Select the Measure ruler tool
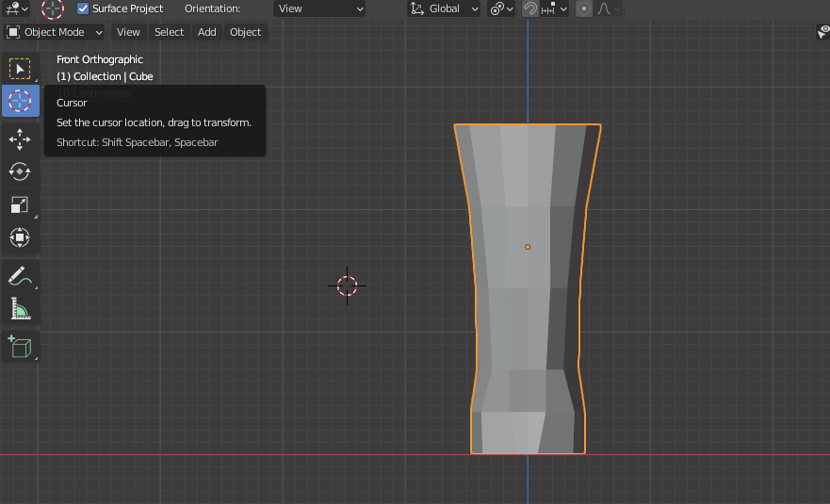This screenshot has height=504, width=830. pos(20,308)
